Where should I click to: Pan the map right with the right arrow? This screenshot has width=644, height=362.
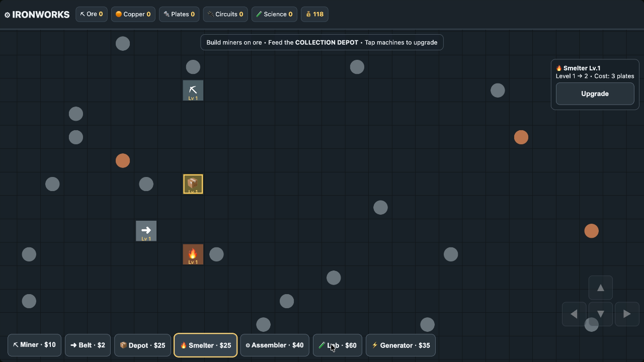pos(627,314)
